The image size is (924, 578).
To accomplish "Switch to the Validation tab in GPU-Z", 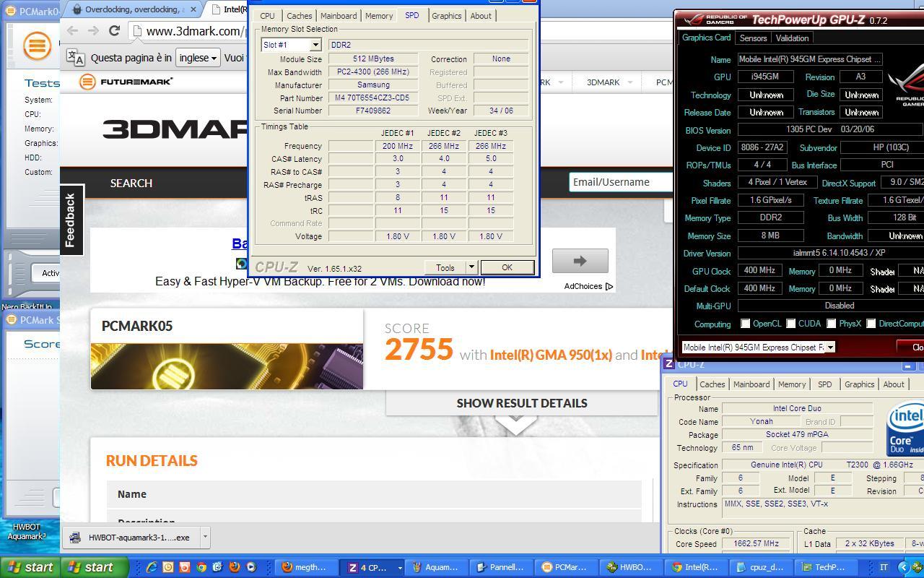I will (792, 38).
